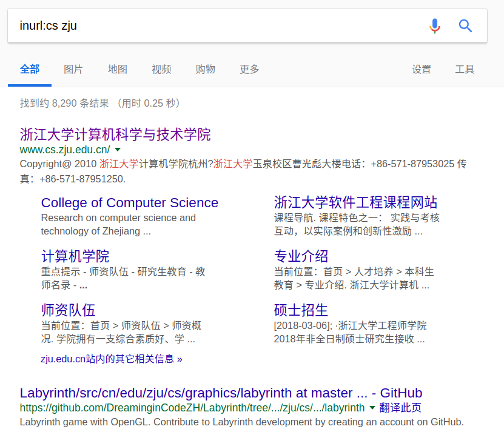Open College of Computer Science sitelink
Screen dimensions: 504x432
tap(130, 203)
